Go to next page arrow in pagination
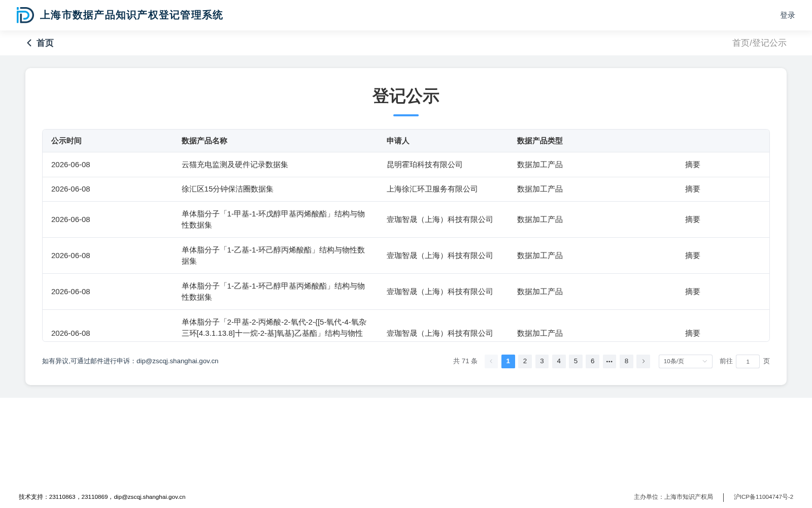 tap(643, 361)
